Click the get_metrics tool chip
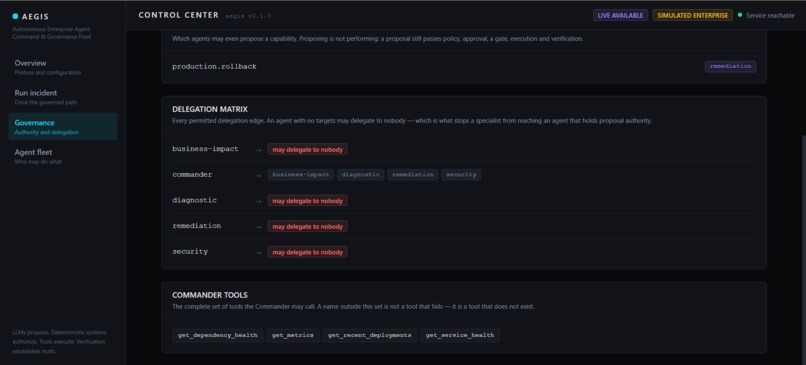 tap(292, 335)
